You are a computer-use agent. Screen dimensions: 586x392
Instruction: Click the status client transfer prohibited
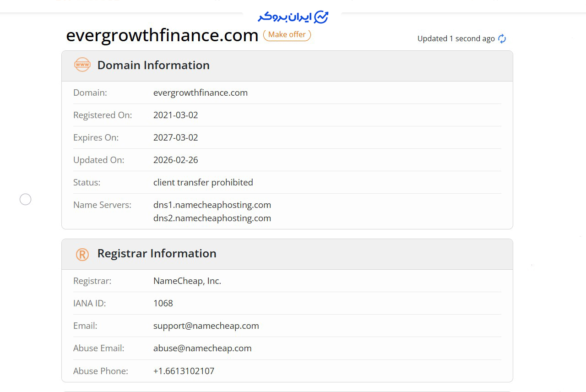click(x=203, y=182)
